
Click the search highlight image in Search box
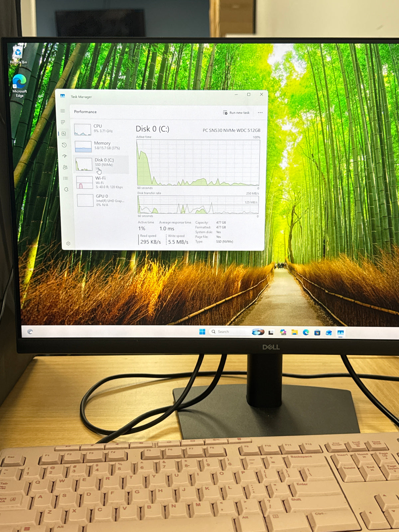[x=258, y=332]
